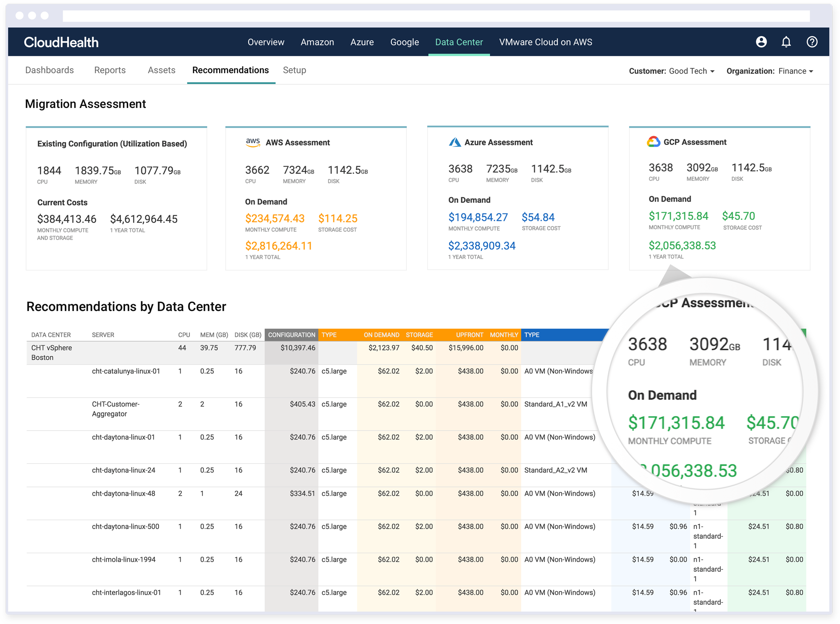Image resolution: width=840 pixels, height=624 pixels.
Task: Select server cht-daytona-linux-500
Action: point(126,527)
